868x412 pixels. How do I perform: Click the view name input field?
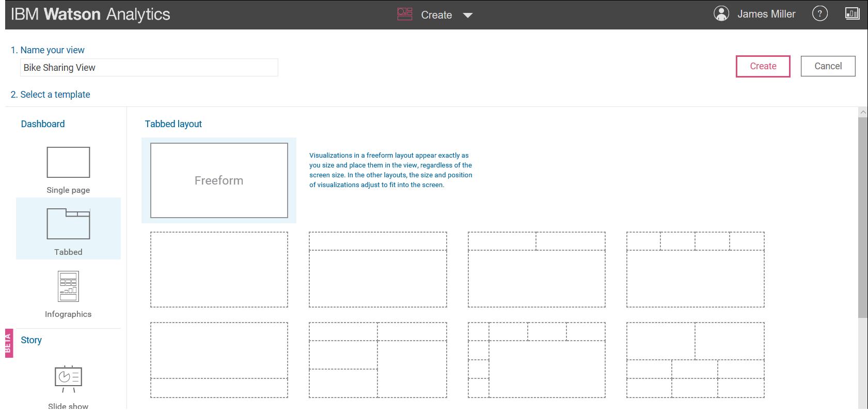pyautogui.click(x=149, y=68)
